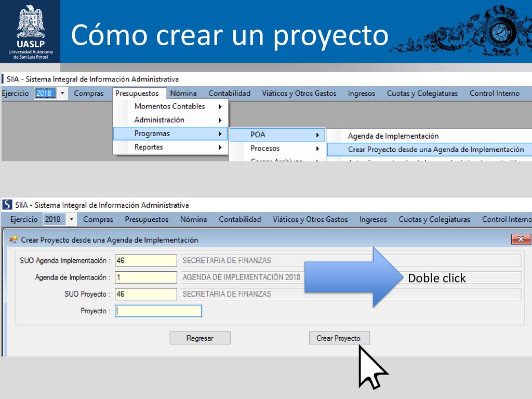The width and height of the screenshot is (532, 399).
Task: Focus the SUO Agenda Implementación field
Action: (146, 261)
